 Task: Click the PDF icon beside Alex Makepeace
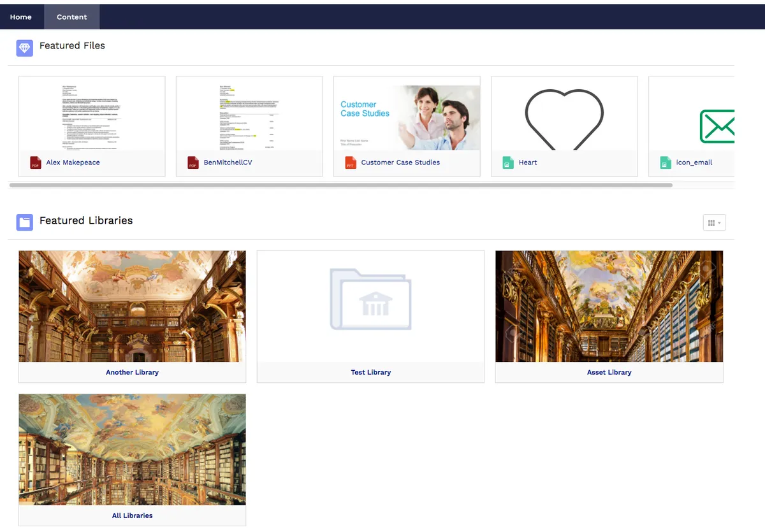pyautogui.click(x=35, y=162)
